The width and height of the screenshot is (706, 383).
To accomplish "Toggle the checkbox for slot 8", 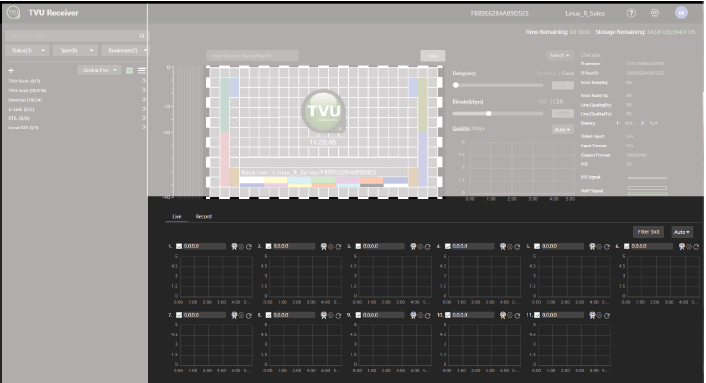I will [x=269, y=315].
